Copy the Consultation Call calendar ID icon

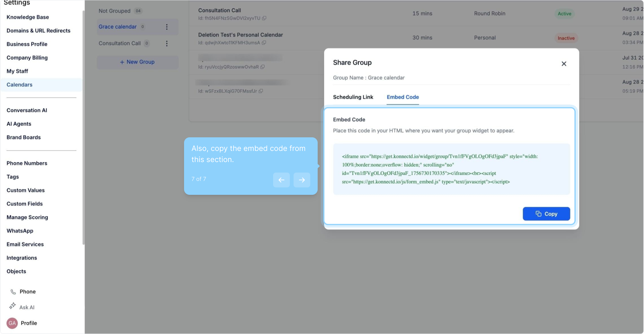pyautogui.click(x=264, y=18)
